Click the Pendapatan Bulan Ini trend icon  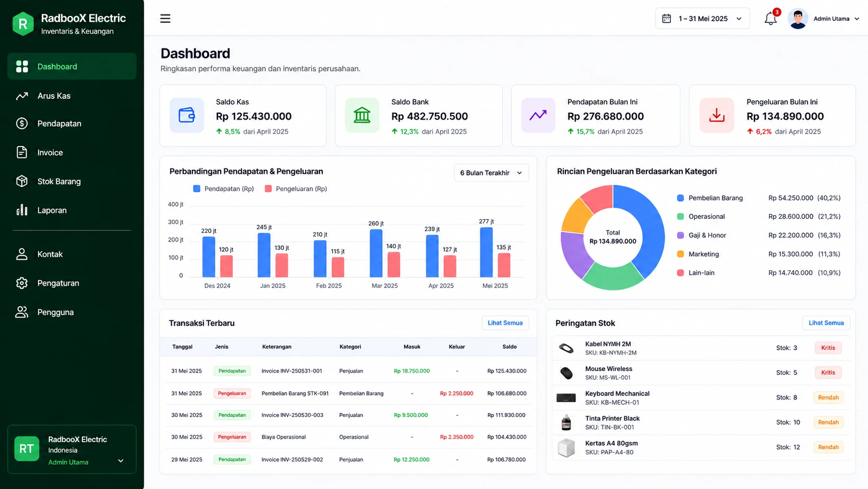[x=538, y=115]
